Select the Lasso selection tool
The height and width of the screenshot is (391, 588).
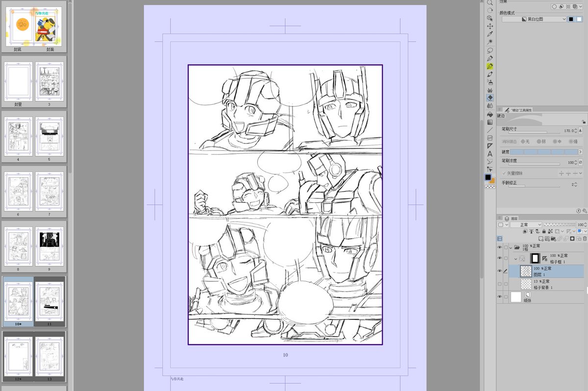[x=490, y=50]
